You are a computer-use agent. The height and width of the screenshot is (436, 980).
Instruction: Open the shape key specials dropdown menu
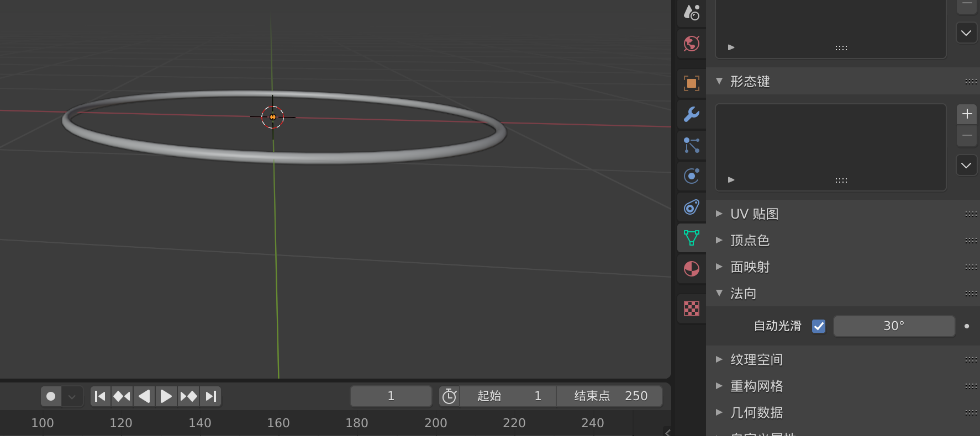click(x=966, y=166)
